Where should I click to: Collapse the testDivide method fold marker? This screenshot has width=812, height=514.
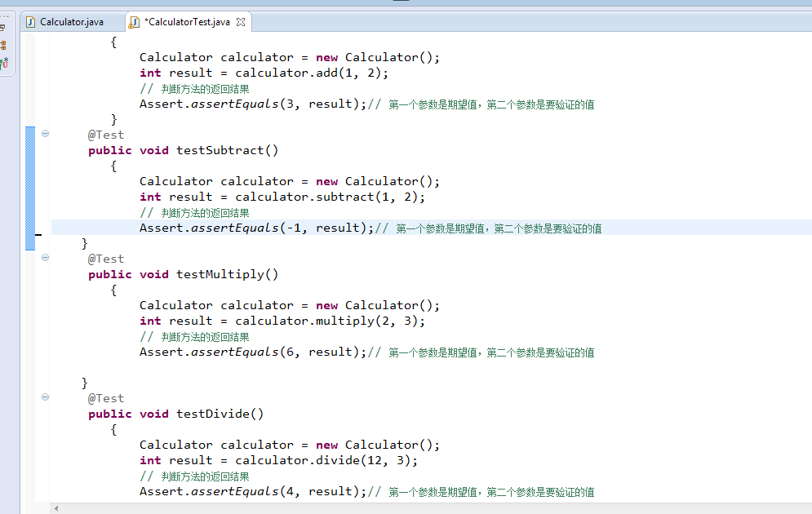click(x=45, y=397)
